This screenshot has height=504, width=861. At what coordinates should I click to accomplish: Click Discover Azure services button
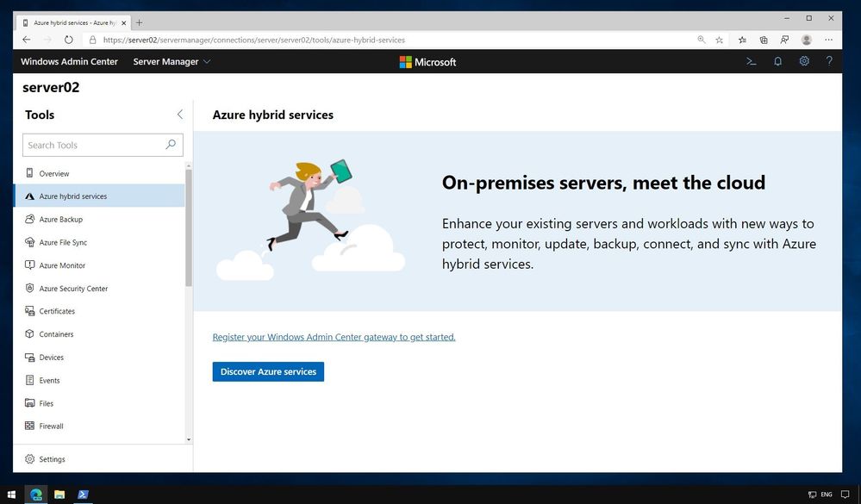[268, 371]
